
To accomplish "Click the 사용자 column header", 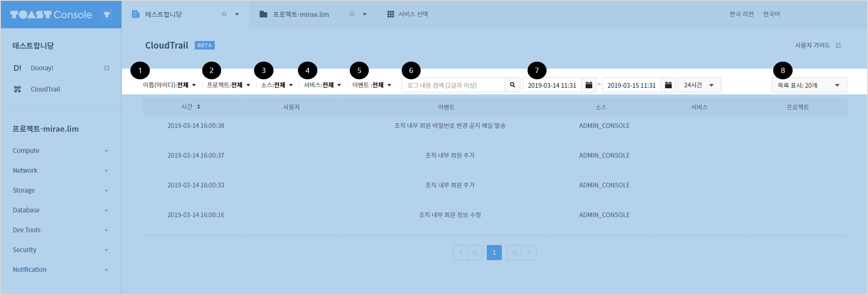I will (291, 107).
